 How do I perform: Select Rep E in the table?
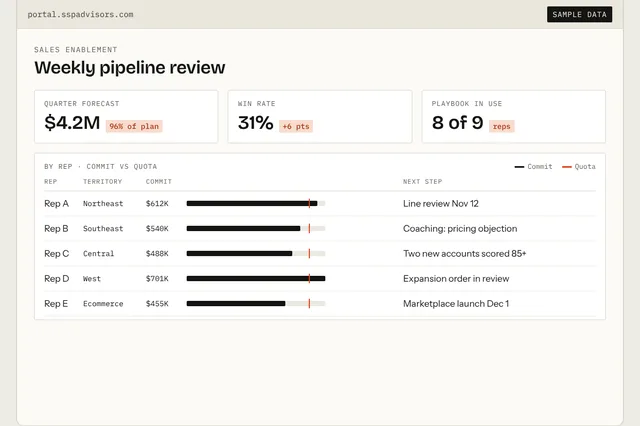pos(56,304)
